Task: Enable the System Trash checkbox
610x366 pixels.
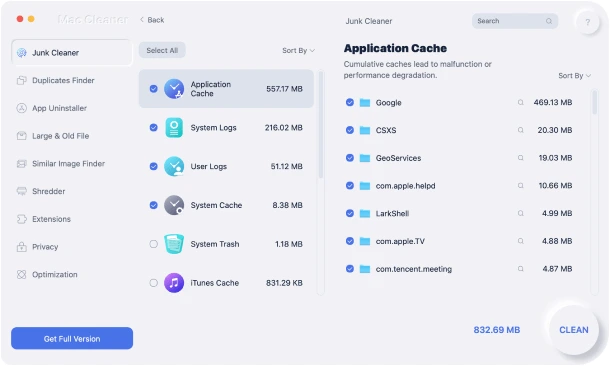Action: [154, 244]
